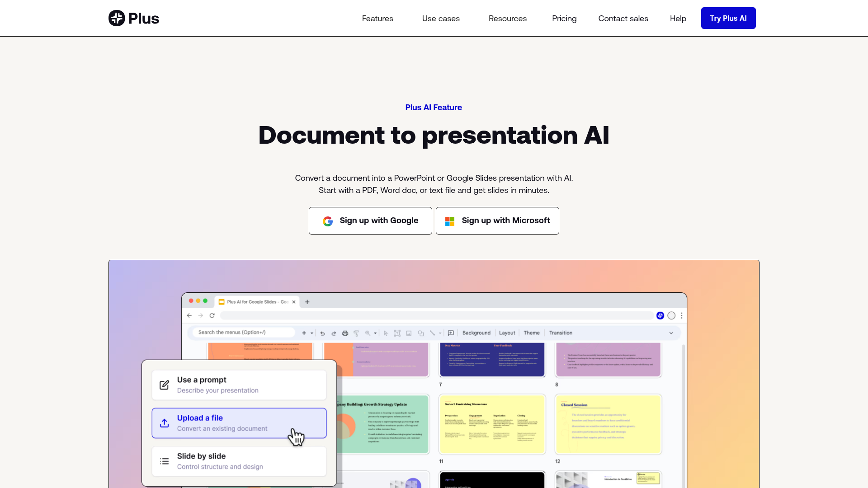Expand the line tool dropdown arrow
Viewport: 868px width, 488px height.
coord(440,333)
